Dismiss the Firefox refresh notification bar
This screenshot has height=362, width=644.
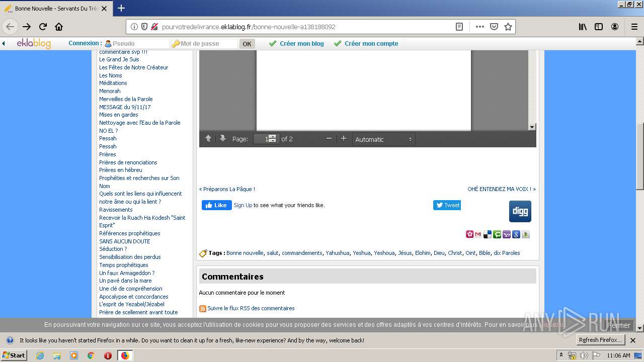tap(633, 340)
